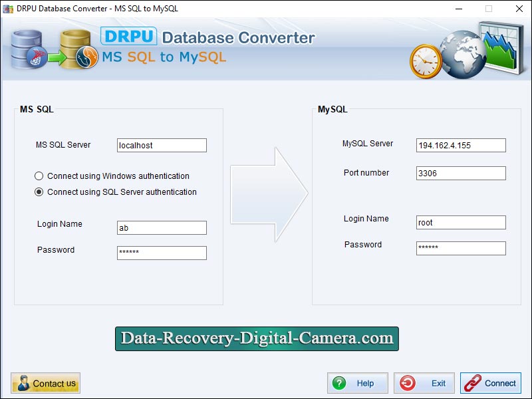The width and height of the screenshot is (532, 399).
Task: Click the MS SQL Server input field
Action: tap(162, 146)
